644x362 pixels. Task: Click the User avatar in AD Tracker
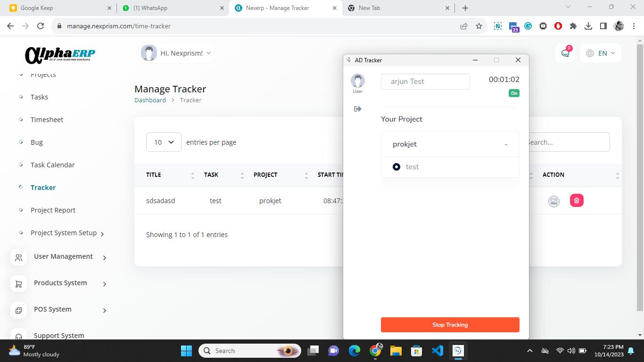click(x=358, y=81)
